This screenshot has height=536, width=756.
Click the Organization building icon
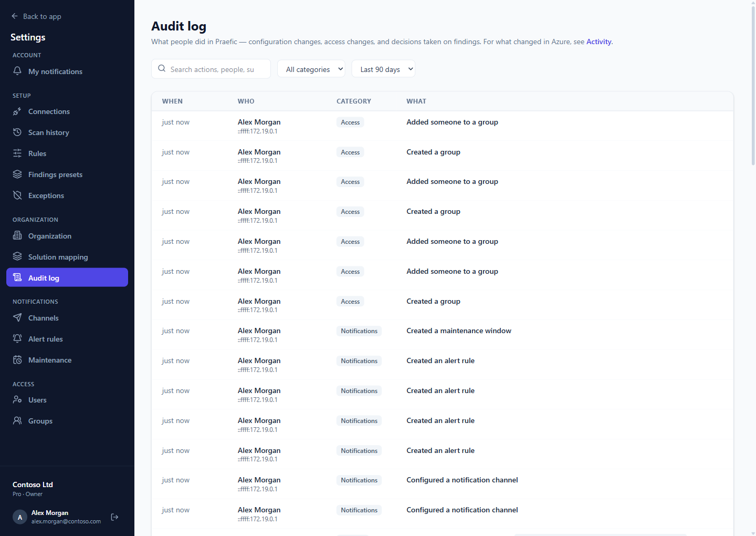(17, 235)
